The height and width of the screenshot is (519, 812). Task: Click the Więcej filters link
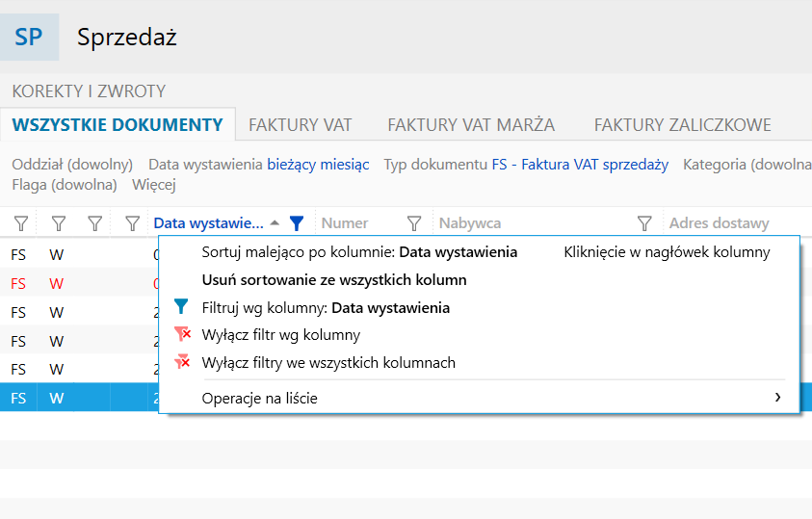point(154,184)
